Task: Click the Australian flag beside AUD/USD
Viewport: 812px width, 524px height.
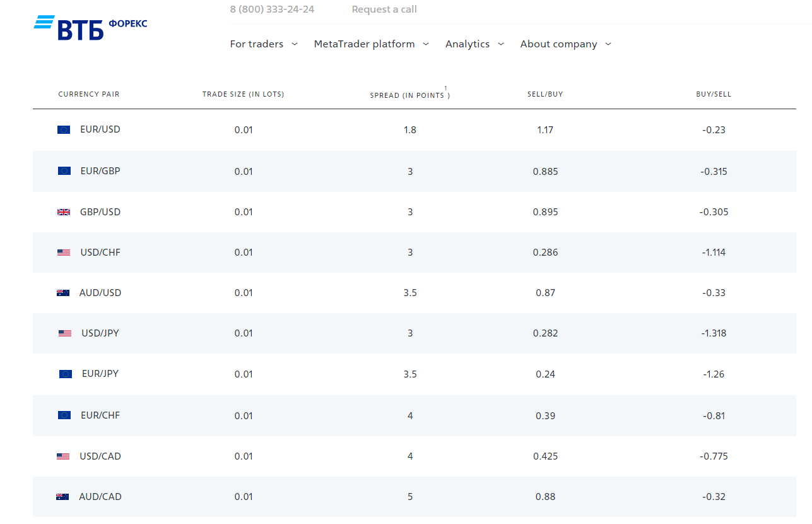Action: coord(63,293)
